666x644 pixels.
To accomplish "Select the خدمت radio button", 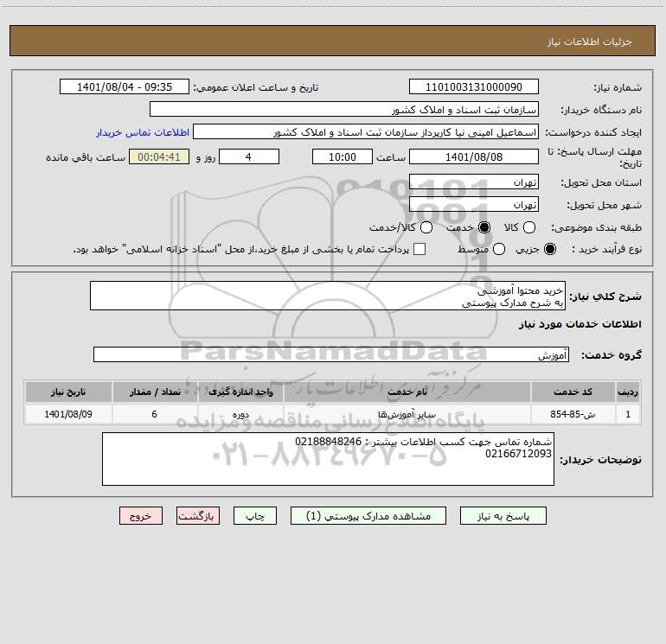I will (x=483, y=227).
